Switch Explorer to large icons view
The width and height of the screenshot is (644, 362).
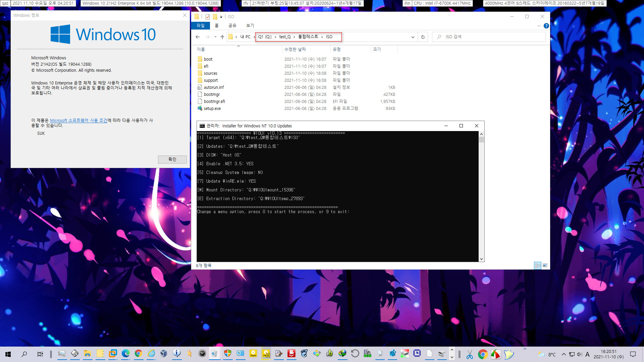[545, 265]
